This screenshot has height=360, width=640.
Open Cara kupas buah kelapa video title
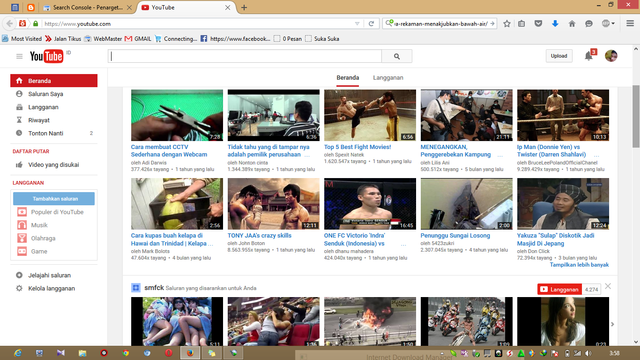(171, 240)
